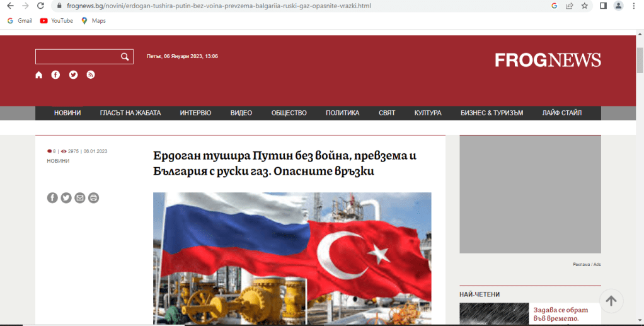Click inside the site search field

pos(77,57)
